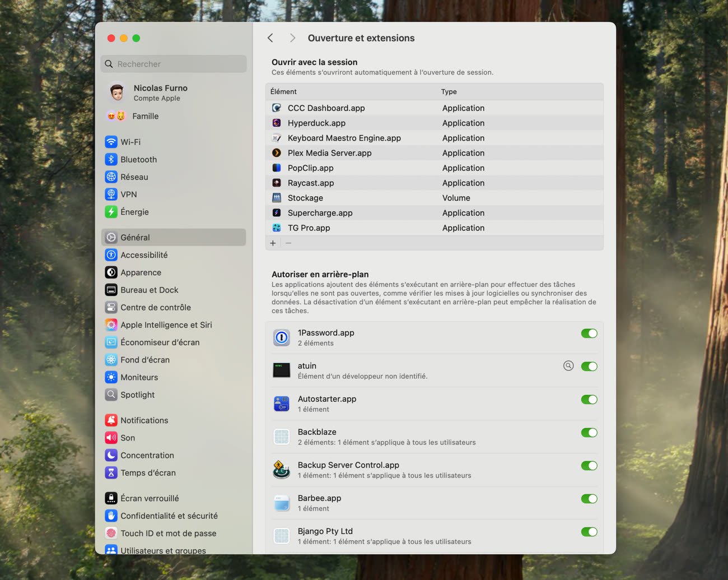This screenshot has height=580, width=728.
Task: Add a login item with plus button
Action: click(273, 243)
